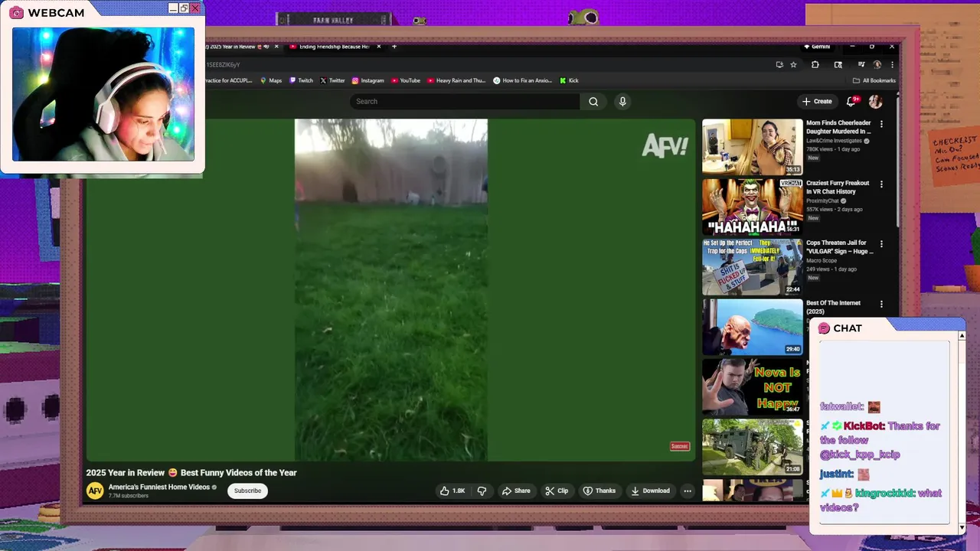
Task: Open the armored truck video thumbnail 21:08
Action: (x=753, y=447)
